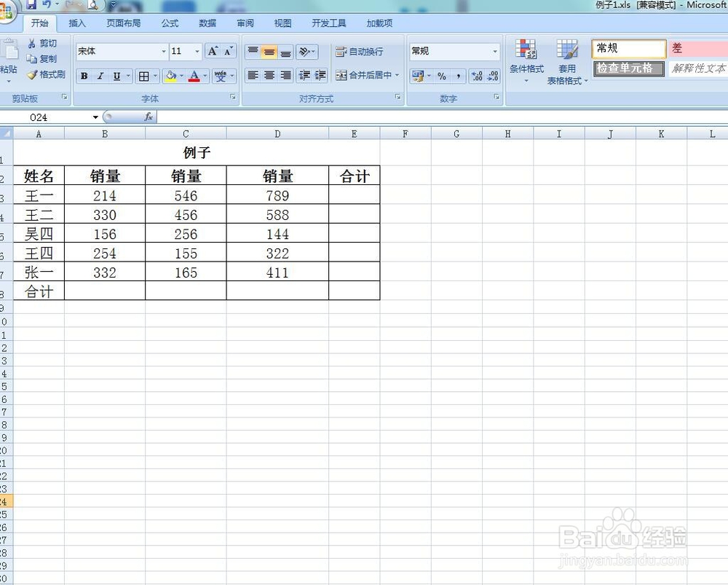Apply percent style format
This screenshot has height=585, width=728.
(442, 76)
